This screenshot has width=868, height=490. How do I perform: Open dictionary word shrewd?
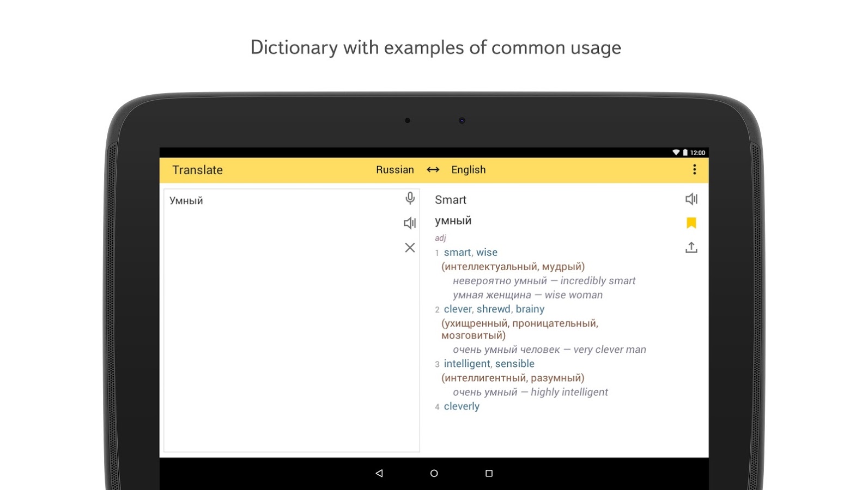[x=494, y=309]
